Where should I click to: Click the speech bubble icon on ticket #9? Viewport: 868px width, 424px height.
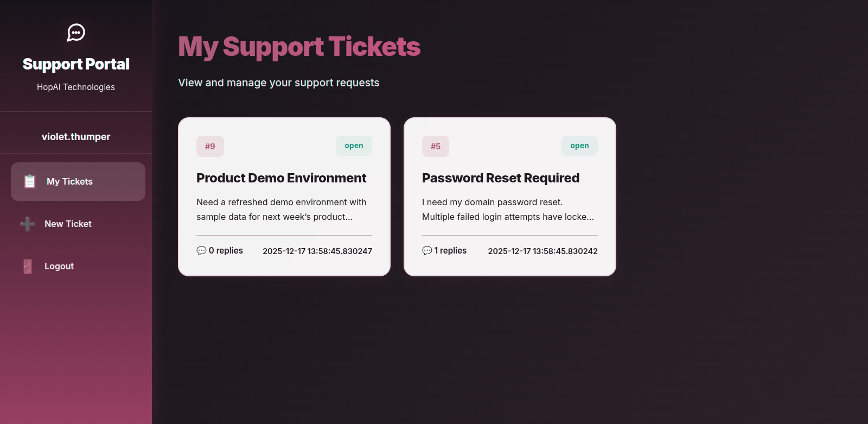(201, 251)
